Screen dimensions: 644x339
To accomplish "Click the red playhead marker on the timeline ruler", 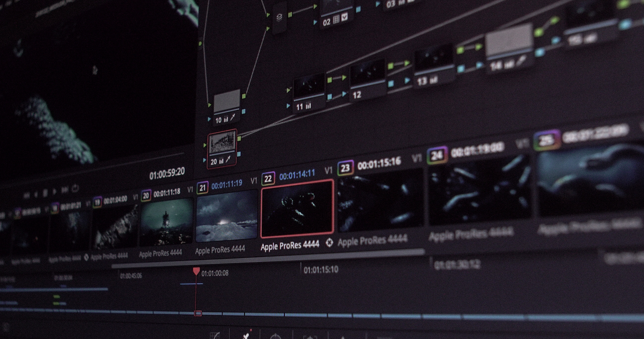I will coord(196,271).
